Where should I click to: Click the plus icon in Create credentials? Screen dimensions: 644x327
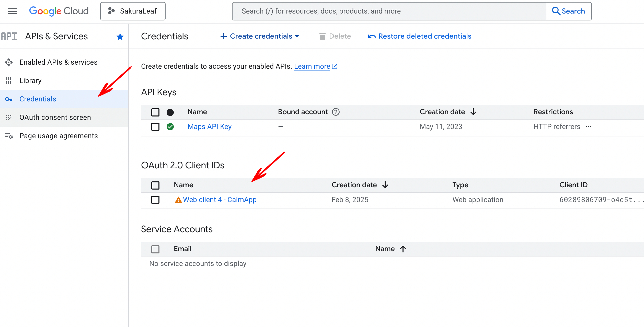(224, 36)
